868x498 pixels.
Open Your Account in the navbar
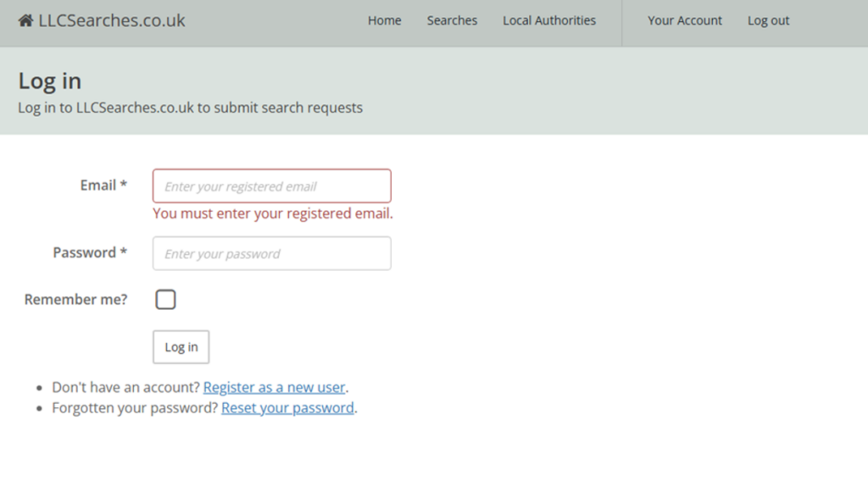(x=685, y=20)
